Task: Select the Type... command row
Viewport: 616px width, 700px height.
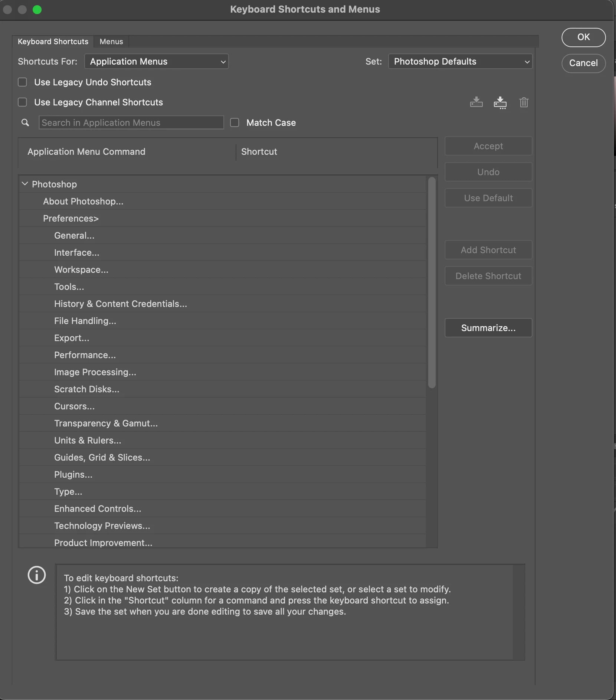Action: (x=222, y=491)
